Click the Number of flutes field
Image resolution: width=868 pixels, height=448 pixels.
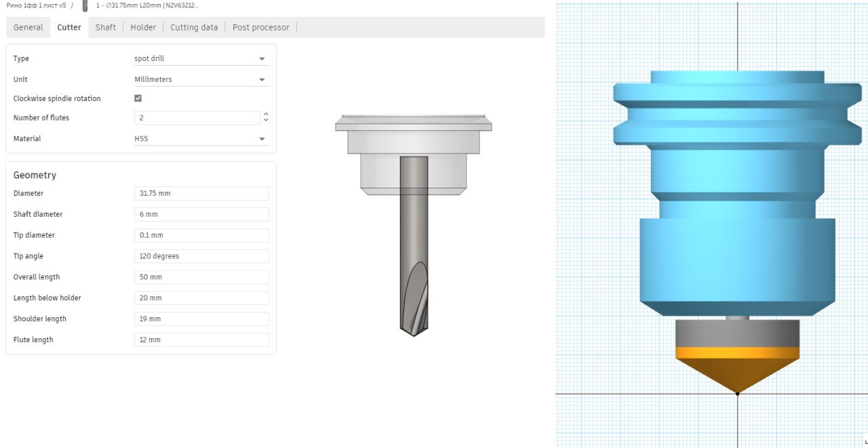click(197, 118)
